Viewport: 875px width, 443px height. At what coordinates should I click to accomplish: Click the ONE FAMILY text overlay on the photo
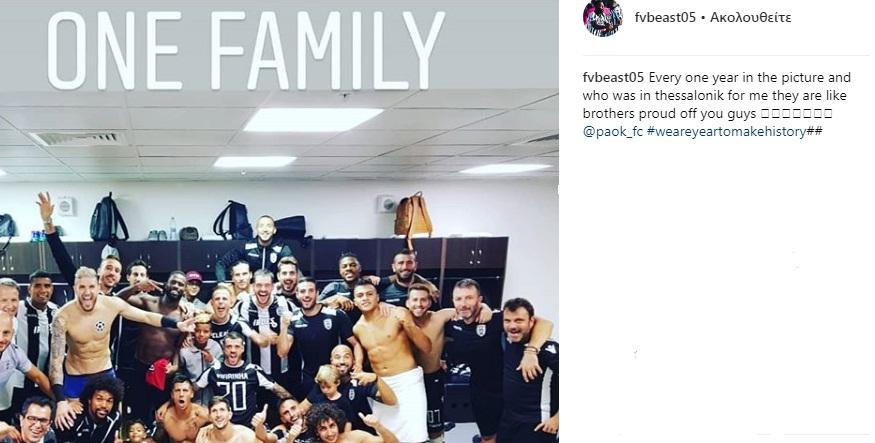coord(246,51)
